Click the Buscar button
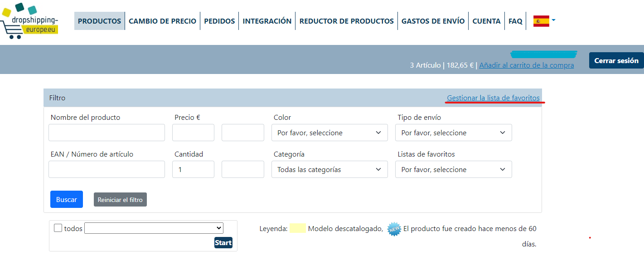Screen dimensions: 644x261 click(67, 199)
